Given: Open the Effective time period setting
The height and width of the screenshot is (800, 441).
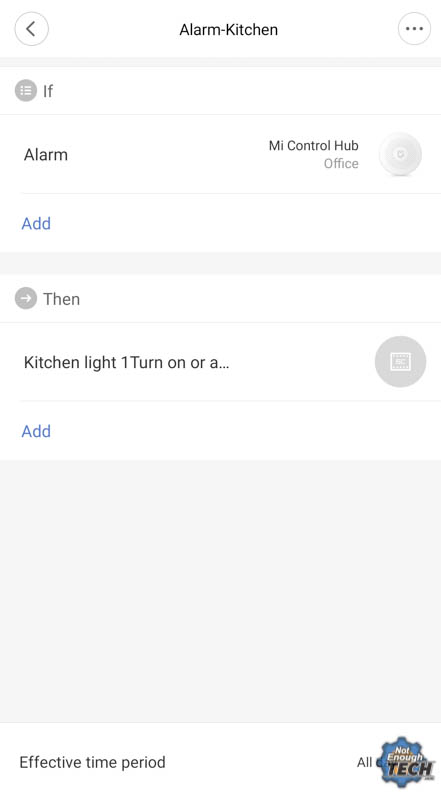Looking at the screenshot, I should (220, 762).
